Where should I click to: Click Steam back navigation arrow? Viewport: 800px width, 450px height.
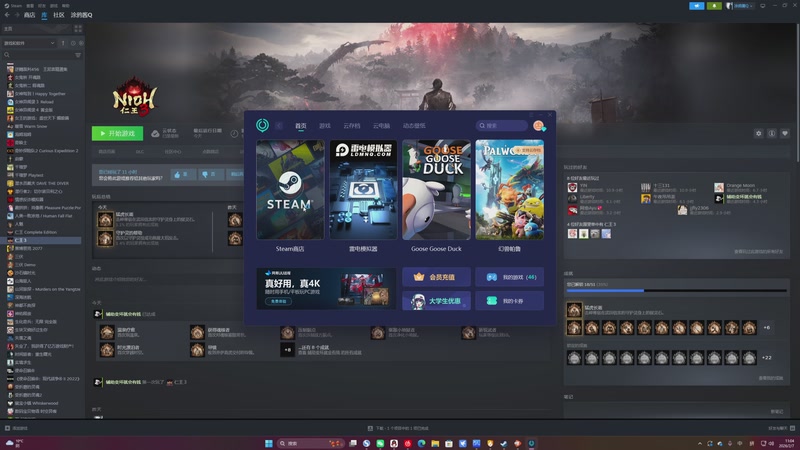point(7,15)
